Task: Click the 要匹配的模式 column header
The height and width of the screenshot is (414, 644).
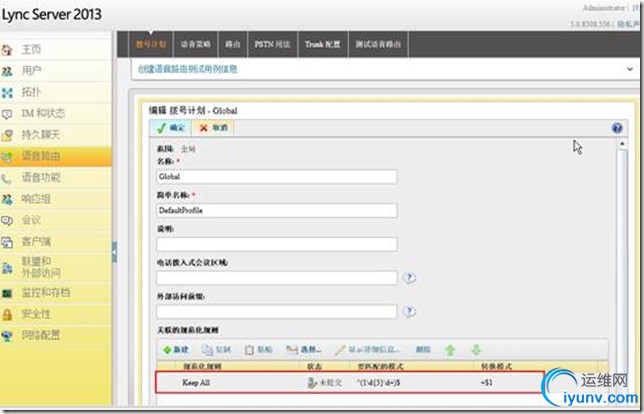Action: tap(380, 366)
